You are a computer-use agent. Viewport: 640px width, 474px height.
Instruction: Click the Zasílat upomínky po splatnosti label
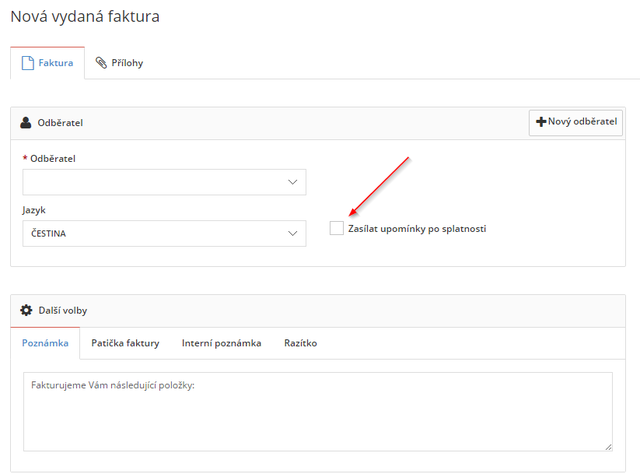point(417,229)
